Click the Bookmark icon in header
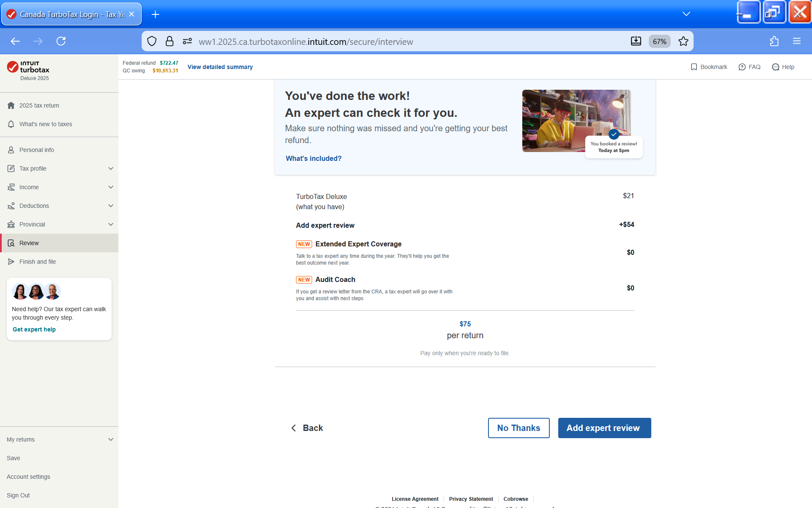 (694, 67)
